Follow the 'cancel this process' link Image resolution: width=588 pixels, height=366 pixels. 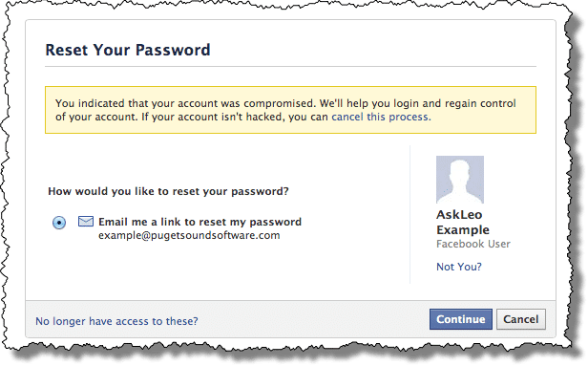click(x=381, y=117)
